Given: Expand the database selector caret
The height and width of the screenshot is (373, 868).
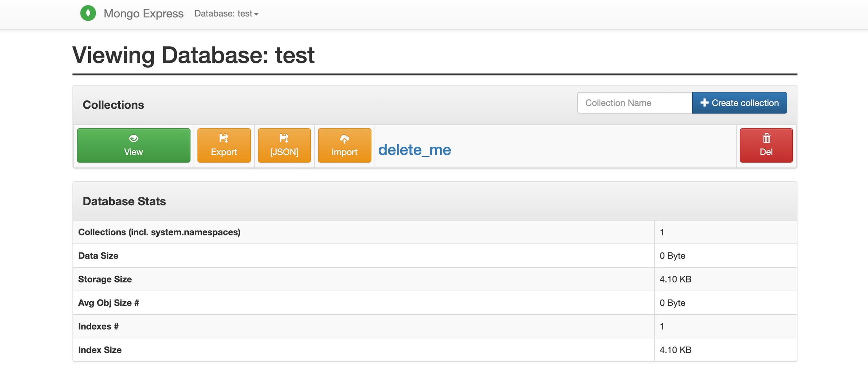Looking at the screenshot, I should pos(256,14).
